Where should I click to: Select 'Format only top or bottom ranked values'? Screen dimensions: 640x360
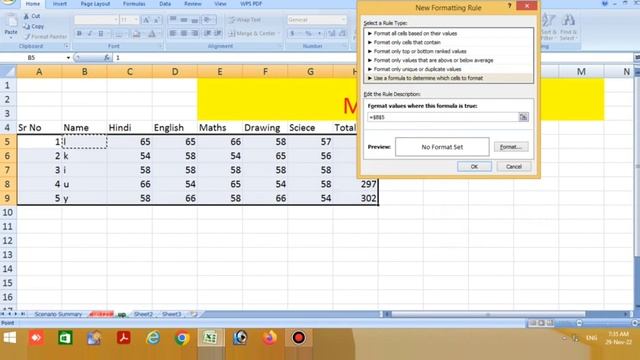coord(420,51)
